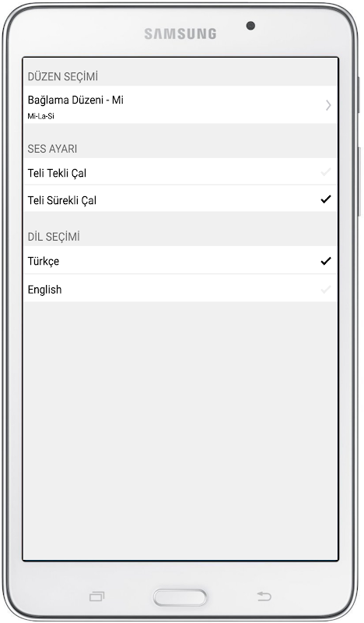Tap the tablet's back arrow button

(264, 596)
